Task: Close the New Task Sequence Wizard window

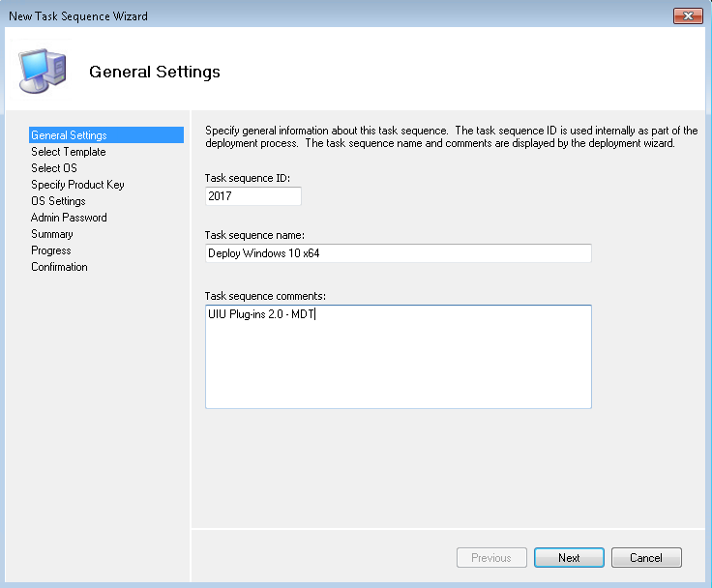Action: 689,16
